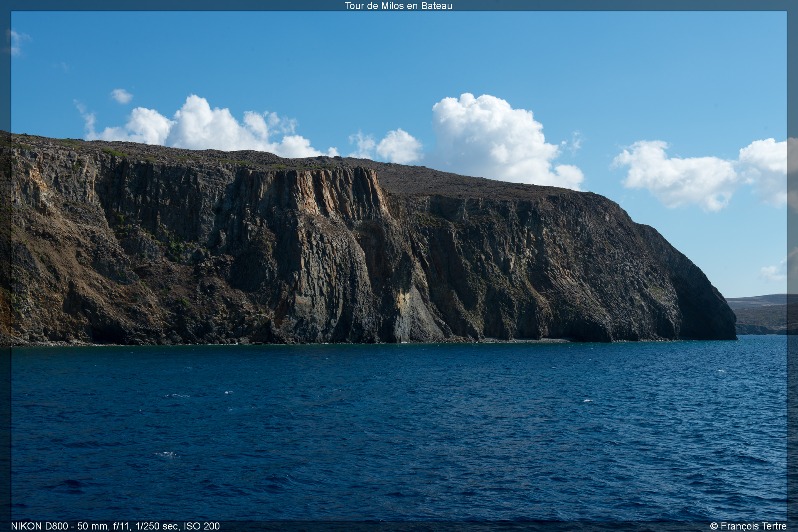
Task: Click the main cliff photograph
Action: tap(399, 266)
